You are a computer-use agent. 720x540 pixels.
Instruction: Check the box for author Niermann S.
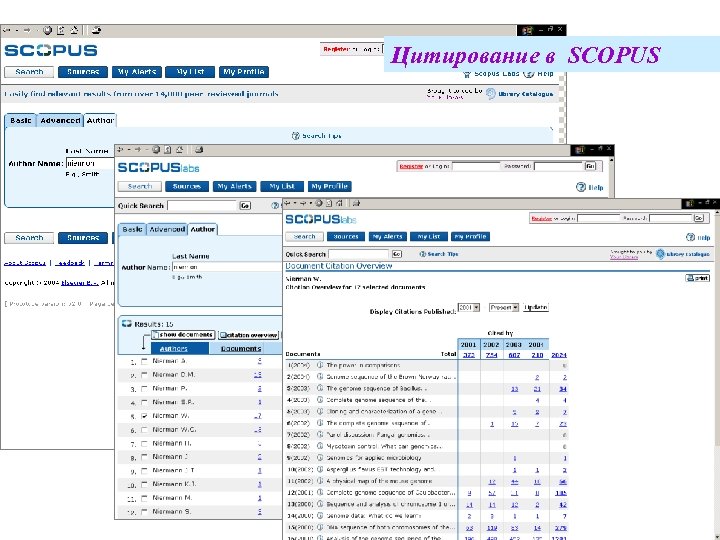[145, 511]
